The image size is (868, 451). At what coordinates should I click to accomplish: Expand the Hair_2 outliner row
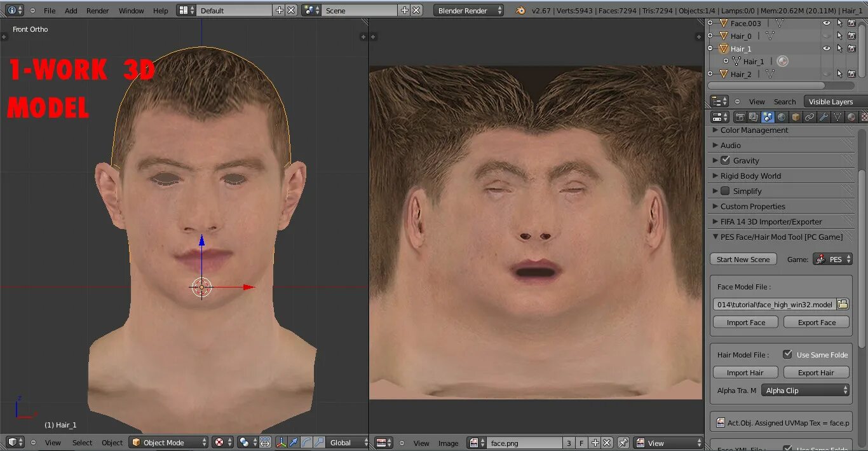pos(710,74)
